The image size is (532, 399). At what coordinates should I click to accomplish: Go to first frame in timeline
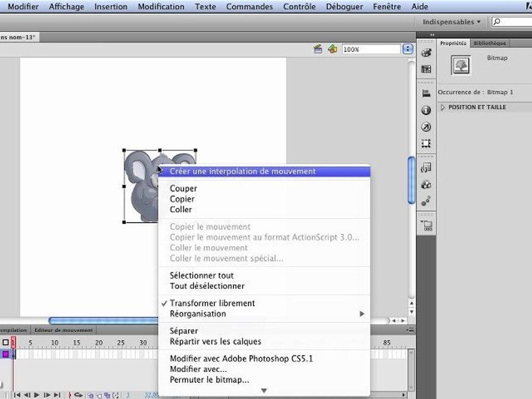[x=17, y=395]
